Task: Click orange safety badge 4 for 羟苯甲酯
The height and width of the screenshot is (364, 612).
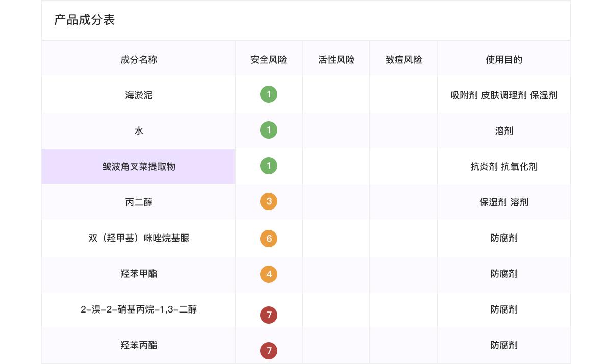Action: [x=269, y=274]
